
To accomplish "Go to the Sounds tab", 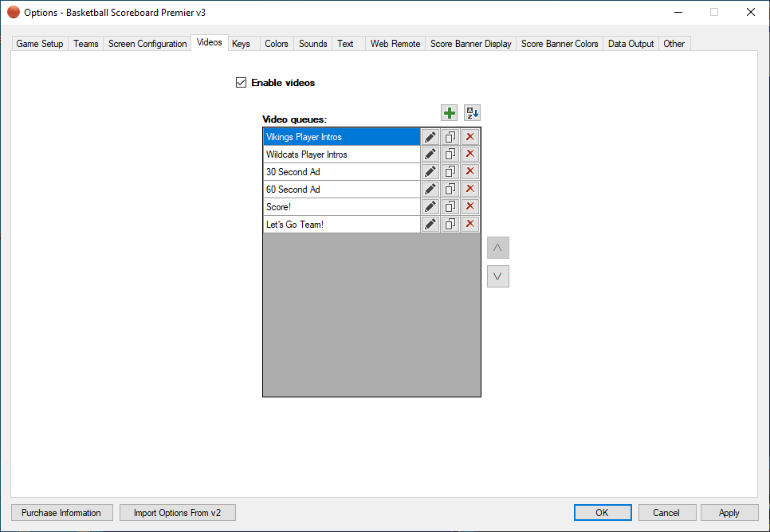I will [x=312, y=44].
